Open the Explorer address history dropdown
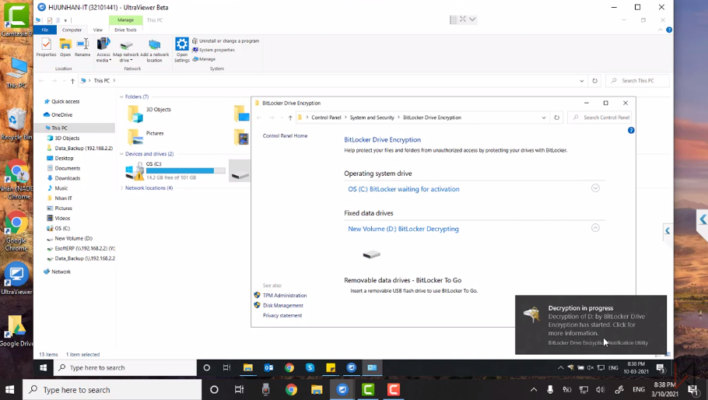Image resolution: width=708 pixels, height=400 pixels. [x=582, y=81]
